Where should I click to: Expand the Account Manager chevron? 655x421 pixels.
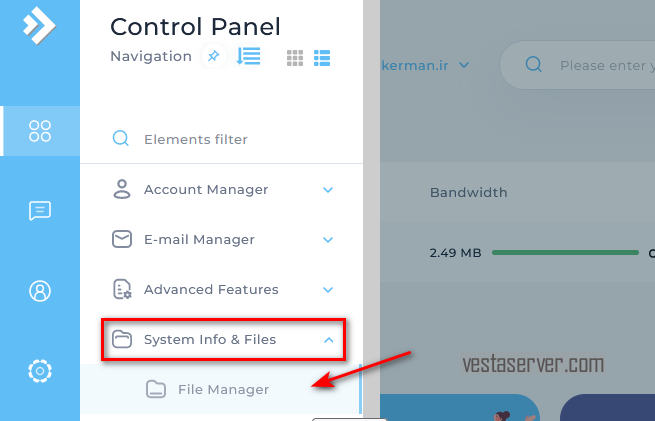[x=328, y=190]
